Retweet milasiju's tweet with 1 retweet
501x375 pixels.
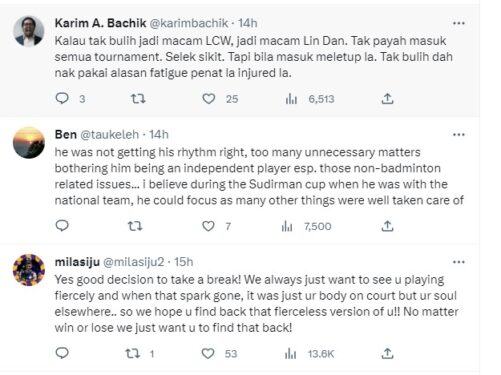point(132,353)
